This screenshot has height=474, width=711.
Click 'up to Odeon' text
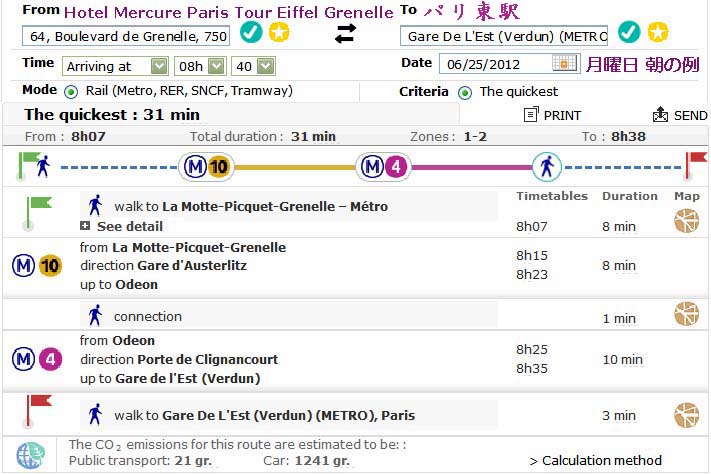(x=119, y=284)
